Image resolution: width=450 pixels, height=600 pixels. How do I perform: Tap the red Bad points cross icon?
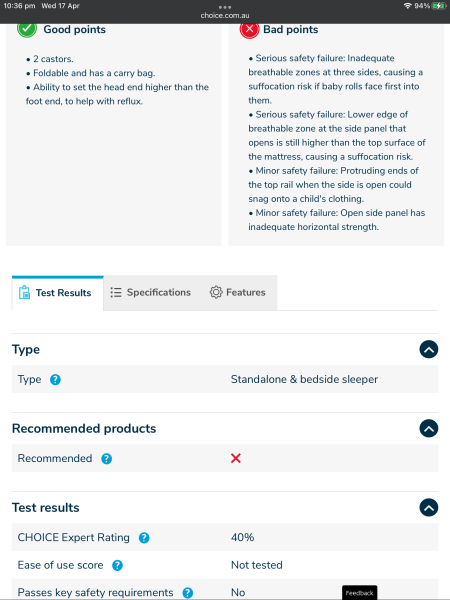[249, 29]
